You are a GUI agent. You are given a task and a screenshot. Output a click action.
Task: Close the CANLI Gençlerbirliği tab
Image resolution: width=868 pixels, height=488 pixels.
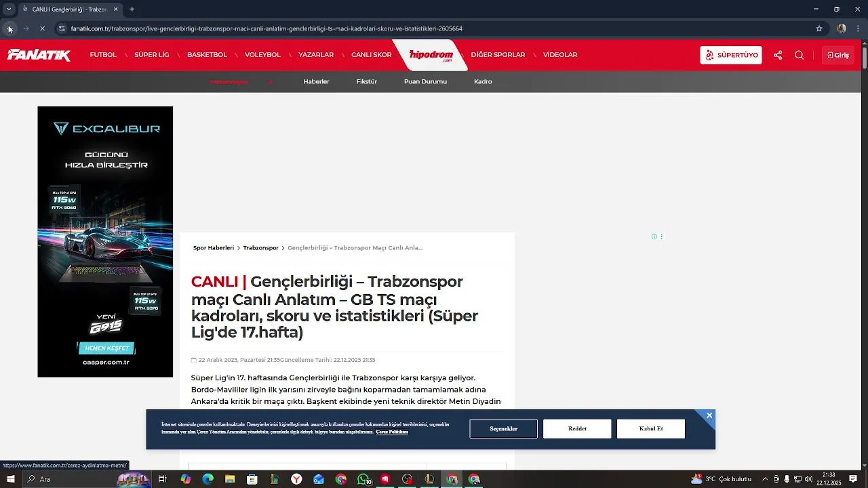coord(115,9)
